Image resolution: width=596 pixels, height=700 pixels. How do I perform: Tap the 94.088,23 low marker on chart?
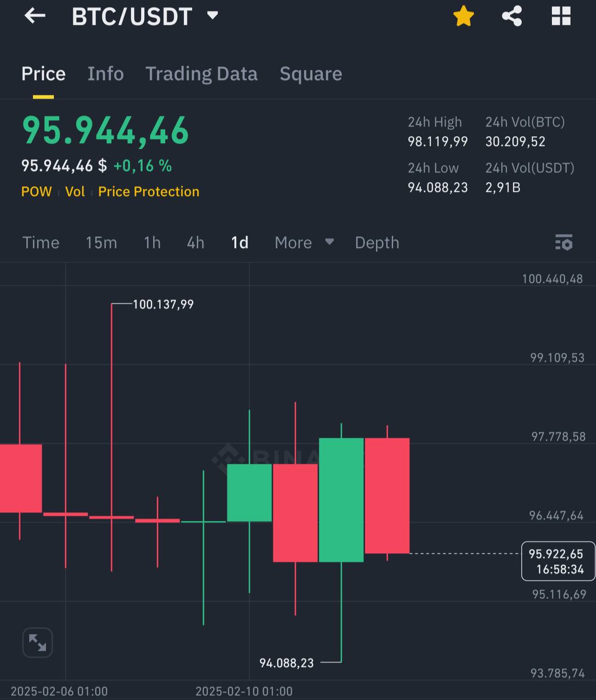(x=287, y=663)
